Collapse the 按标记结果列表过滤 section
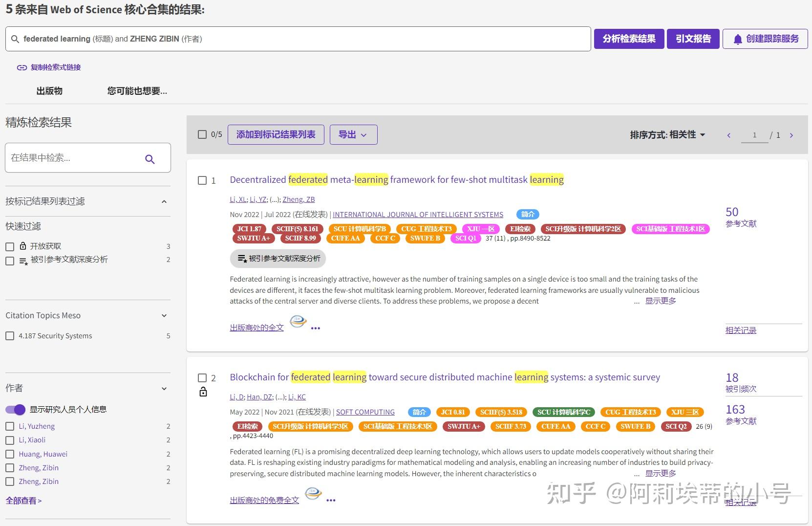The image size is (812, 526). coord(164,201)
